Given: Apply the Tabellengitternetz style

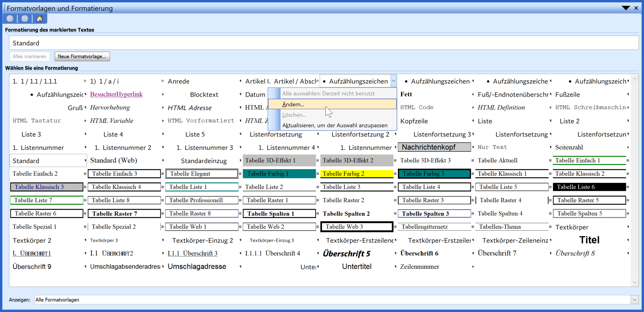Looking at the screenshot, I should [x=434, y=227].
